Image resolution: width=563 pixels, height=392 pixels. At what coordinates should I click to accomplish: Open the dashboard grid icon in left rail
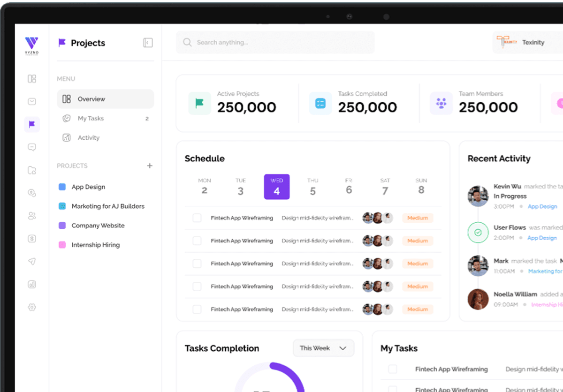tap(32, 79)
